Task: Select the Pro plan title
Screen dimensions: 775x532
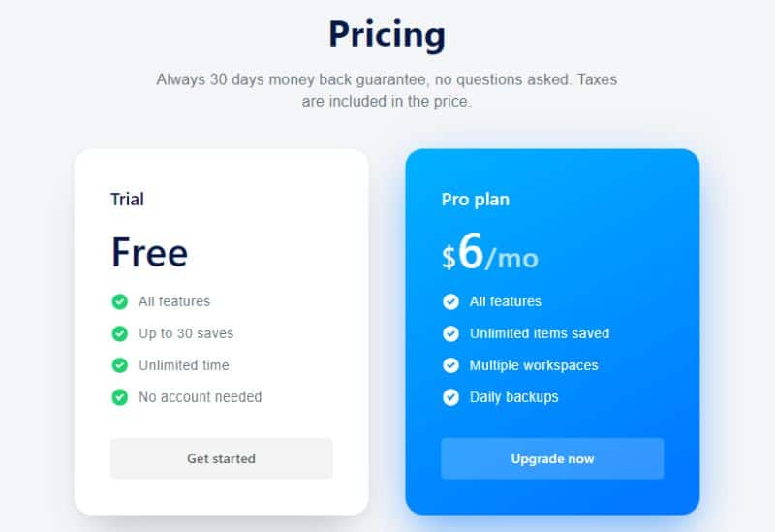Action: tap(476, 200)
